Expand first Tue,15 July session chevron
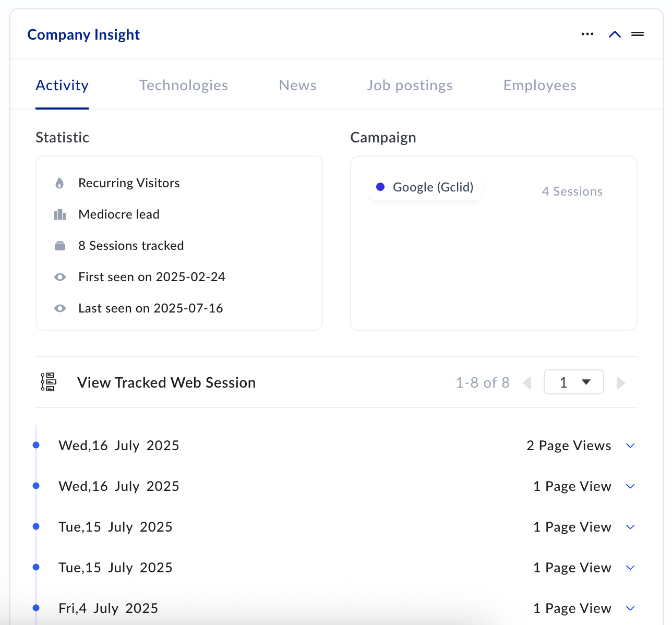This screenshot has width=672, height=625. tap(630, 527)
